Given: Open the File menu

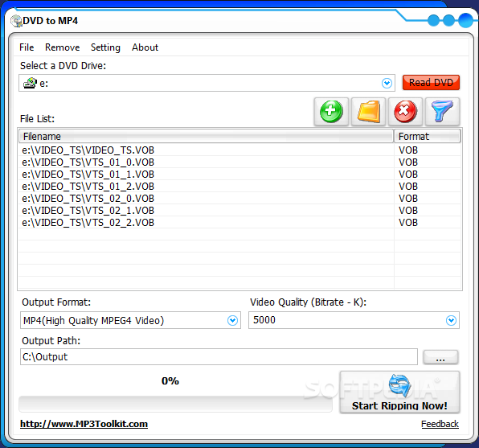Looking at the screenshot, I should pos(27,47).
